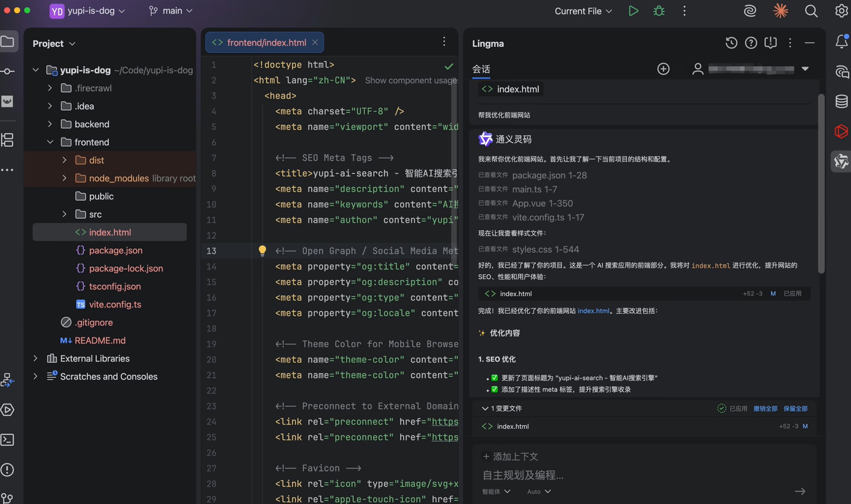Toggle the checkbox beside 添加了描述性 meta 标签
Screen dimensions: 851x504
click(x=495, y=389)
